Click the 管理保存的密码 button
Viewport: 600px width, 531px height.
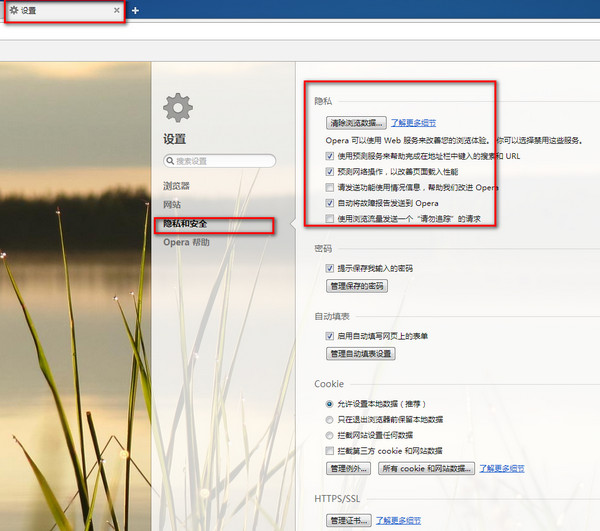coord(357,286)
